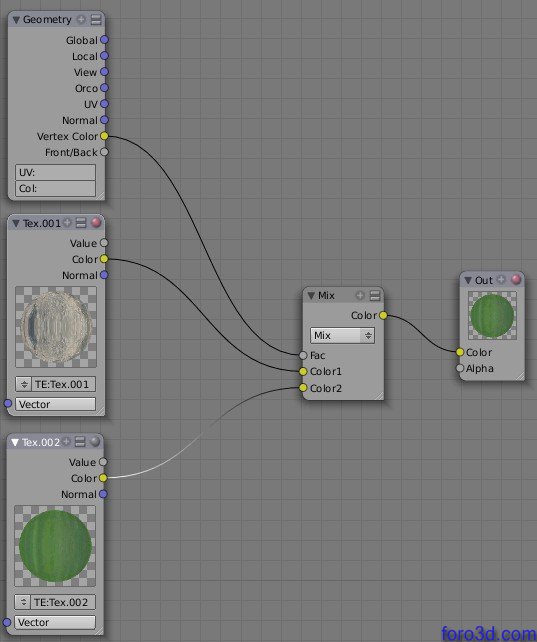The height and width of the screenshot is (642, 537).
Task: Click the UV output socket
Action: coord(104,104)
